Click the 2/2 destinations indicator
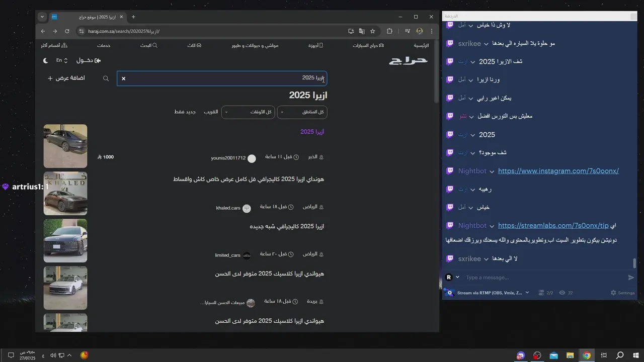Image resolution: width=644 pixels, height=362 pixels. click(x=546, y=293)
